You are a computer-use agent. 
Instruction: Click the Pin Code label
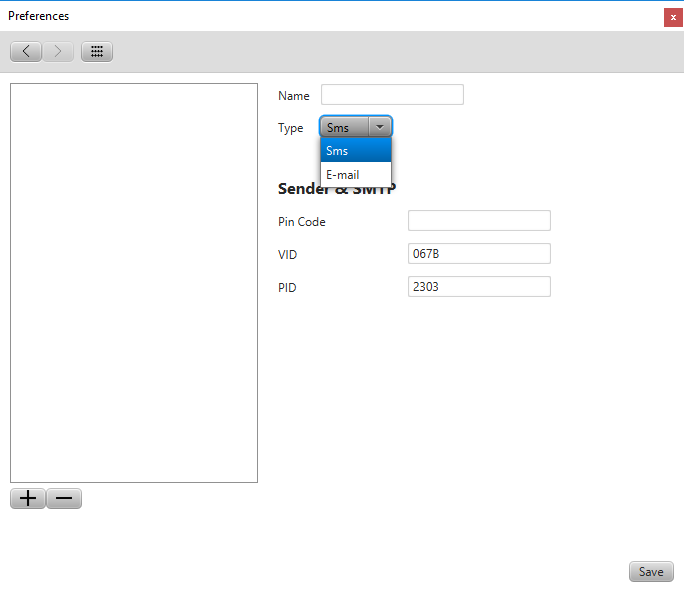302,222
